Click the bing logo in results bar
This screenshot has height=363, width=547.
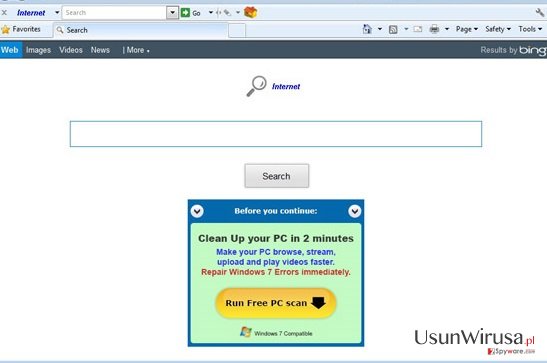click(533, 50)
